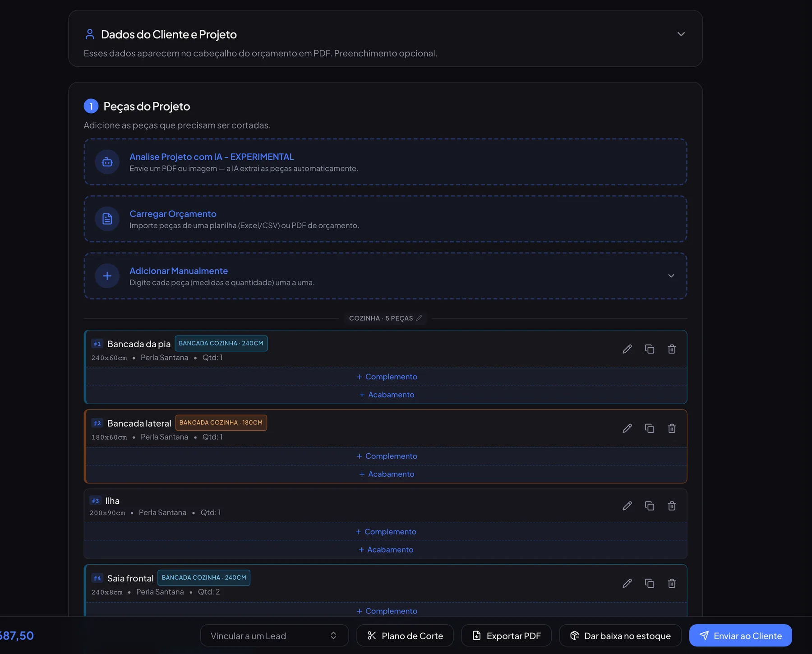Add Acabamento to Ilha
The height and width of the screenshot is (654, 812).
pyautogui.click(x=386, y=550)
